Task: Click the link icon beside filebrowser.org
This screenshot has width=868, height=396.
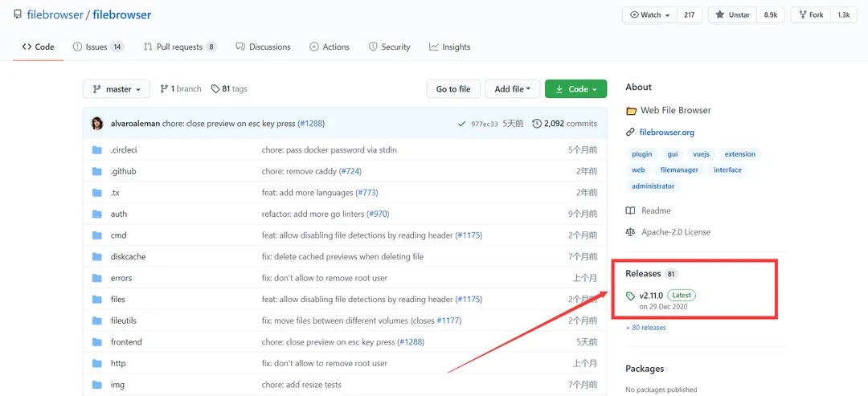Action: tap(630, 133)
